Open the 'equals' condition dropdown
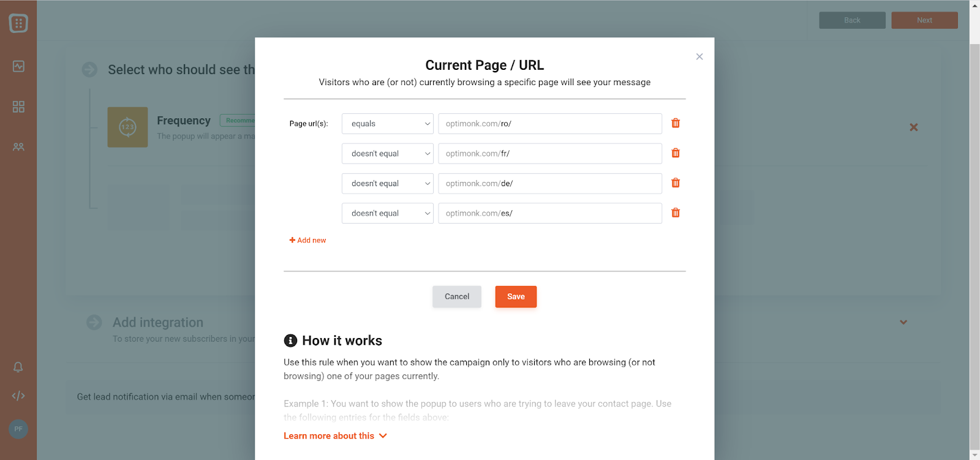Viewport: 980px width, 460px height. tap(388, 124)
